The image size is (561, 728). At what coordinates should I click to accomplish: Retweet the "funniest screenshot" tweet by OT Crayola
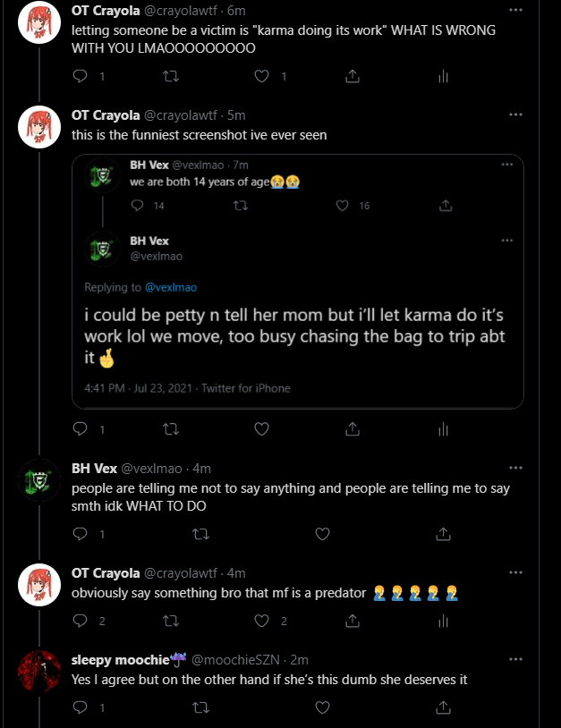[x=170, y=429]
